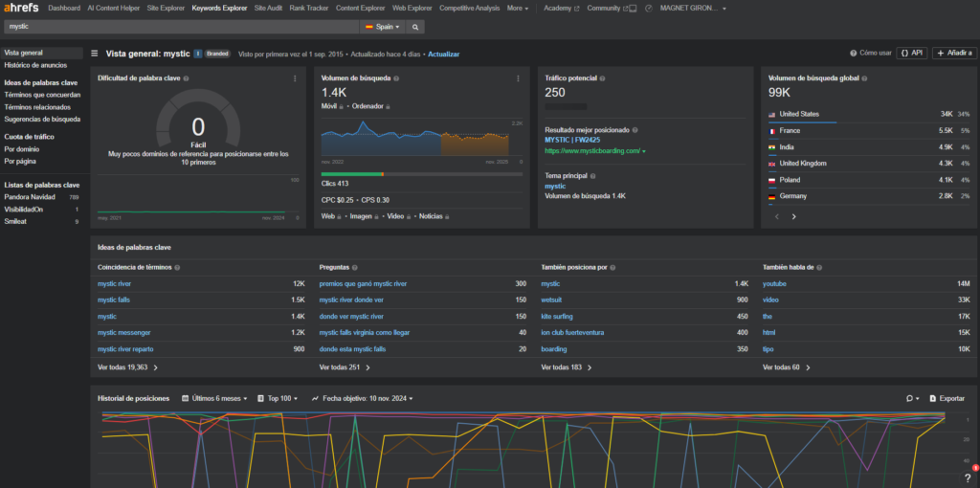Click the Actualizar link
980x488 pixels.
444,55
